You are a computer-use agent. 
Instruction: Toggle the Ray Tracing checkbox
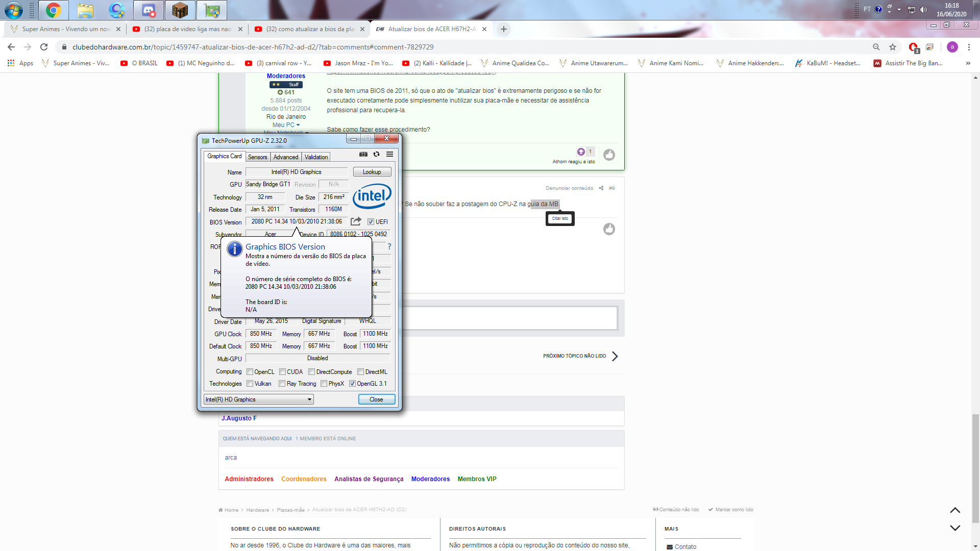tap(282, 384)
